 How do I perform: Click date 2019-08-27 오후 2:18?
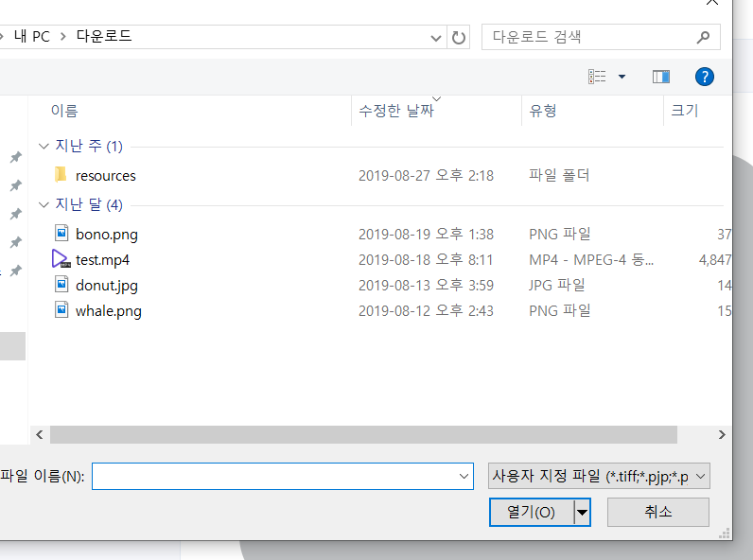pyautogui.click(x=426, y=175)
